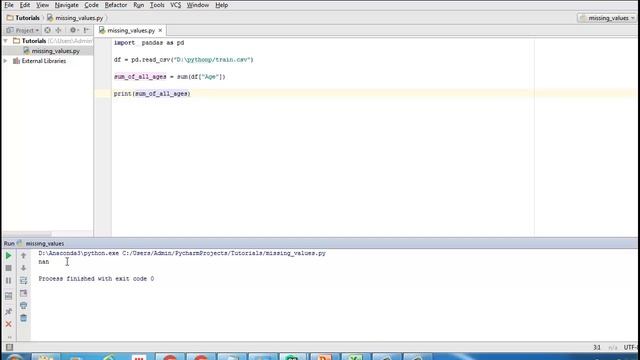Click the python.exe command line in console
This screenshot has width=640, height=360.
pos(182,253)
